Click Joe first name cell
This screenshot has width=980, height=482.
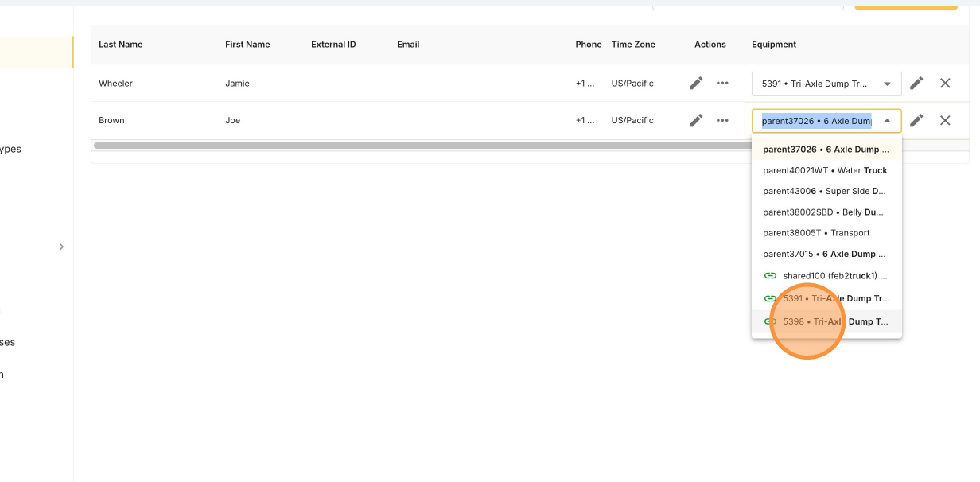[x=232, y=121]
